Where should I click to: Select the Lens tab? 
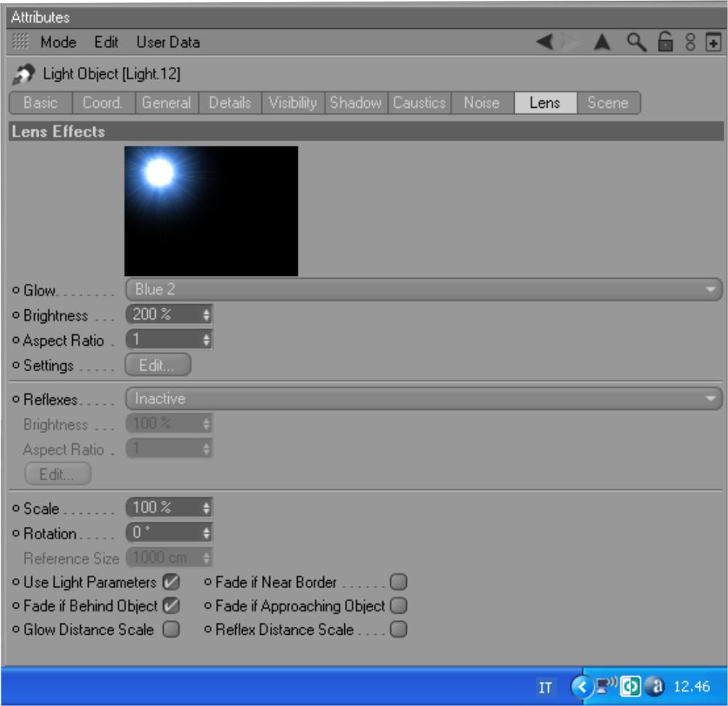[x=545, y=103]
